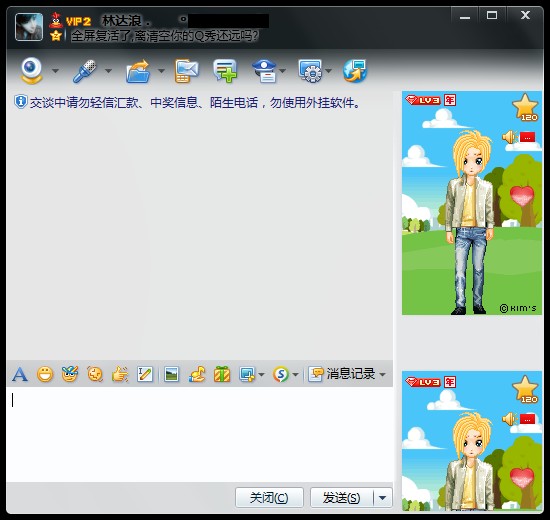
Task: Click the 年 badge on upper QQ show
Action: [x=450, y=100]
